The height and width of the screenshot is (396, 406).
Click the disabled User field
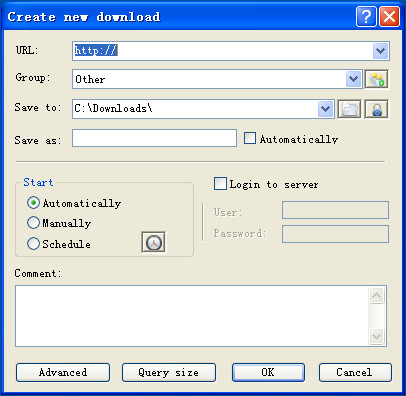pyautogui.click(x=335, y=210)
